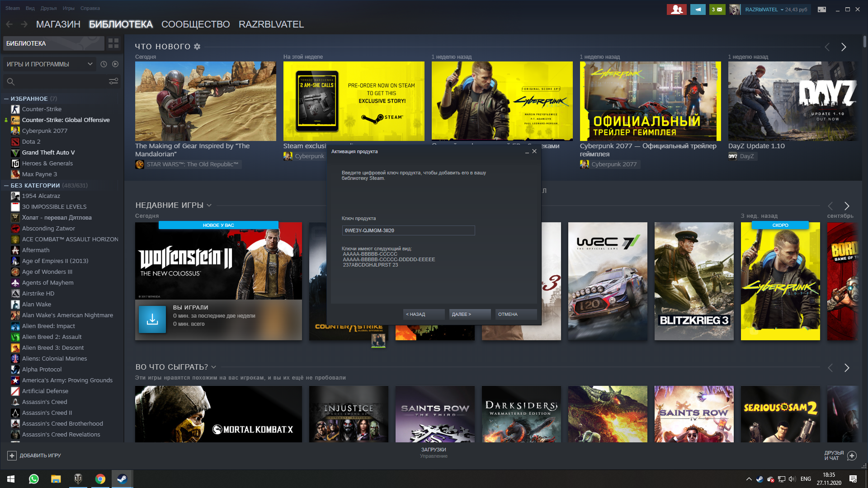Click the Отмена button in activation dialog
868x488 pixels.
click(x=516, y=314)
